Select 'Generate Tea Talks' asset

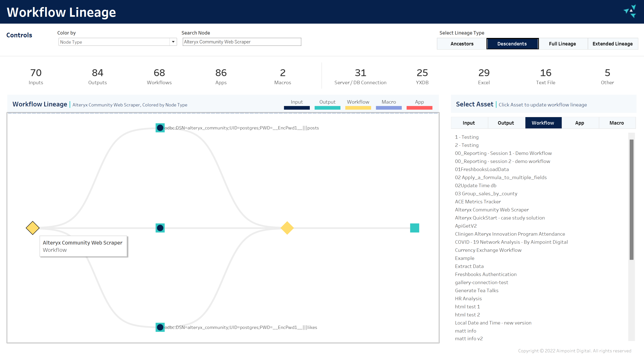(477, 290)
